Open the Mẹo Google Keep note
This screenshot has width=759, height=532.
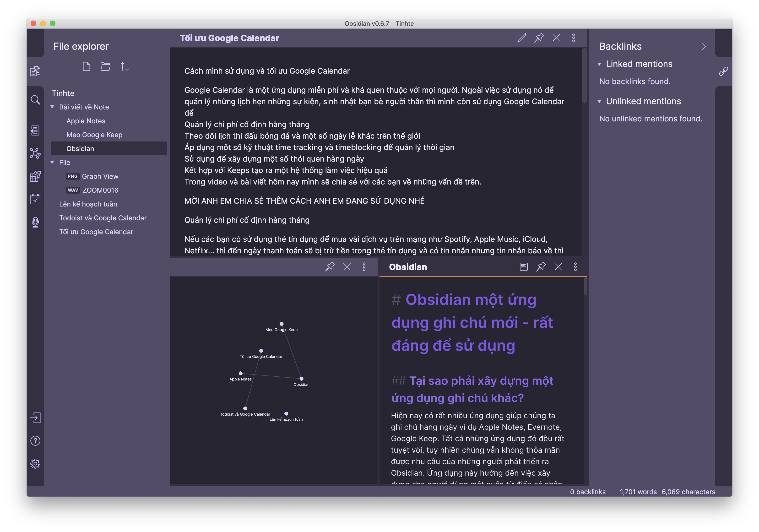(94, 135)
